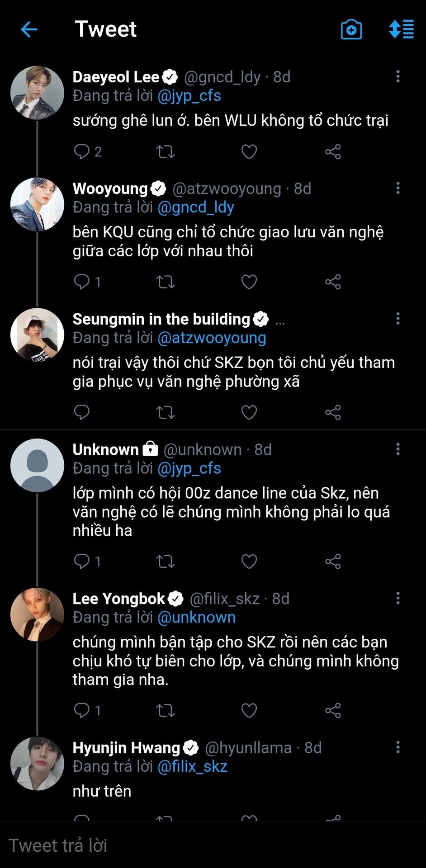View Hyunjin Hwang's profile avatar

coord(37,764)
